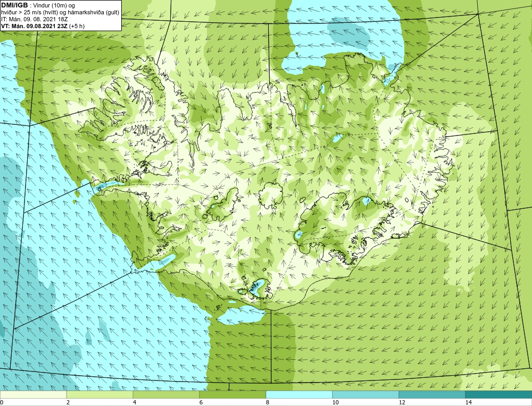532x406 pixels.
Task: Click the 2–4 m/s light green legend swatch
Action: (x=100, y=394)
